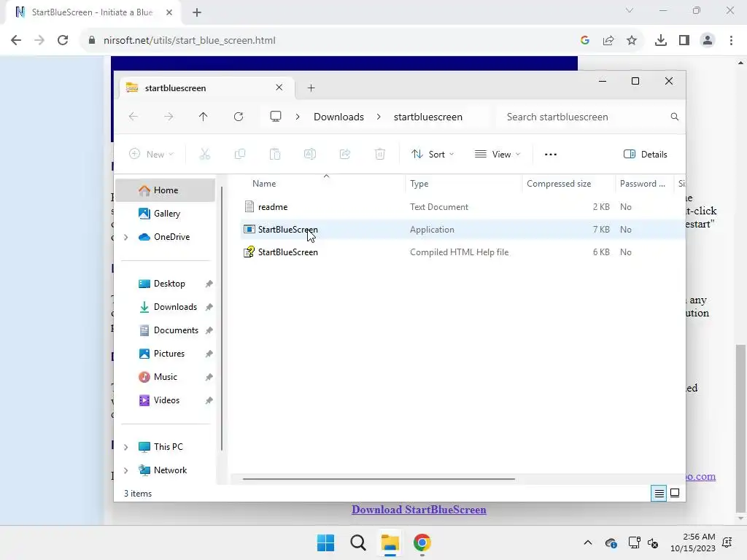Open the Sort dropdown
This screenshot has width=747, height=560.
(433, 155)
